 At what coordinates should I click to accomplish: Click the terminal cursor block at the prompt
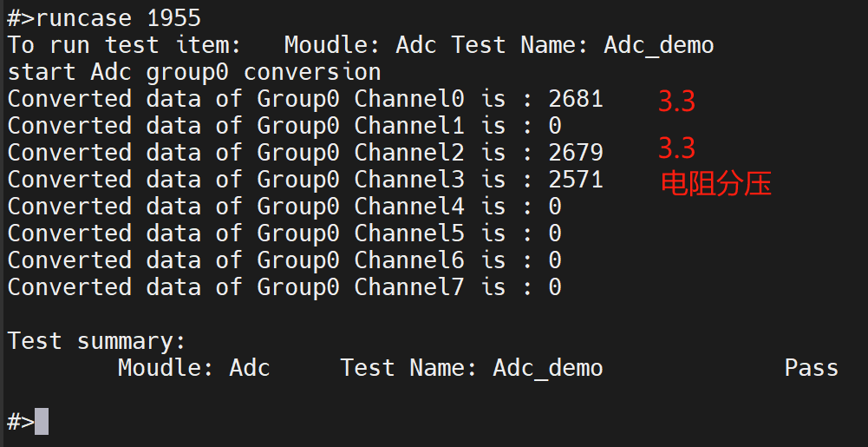click(x=42, y=422)
